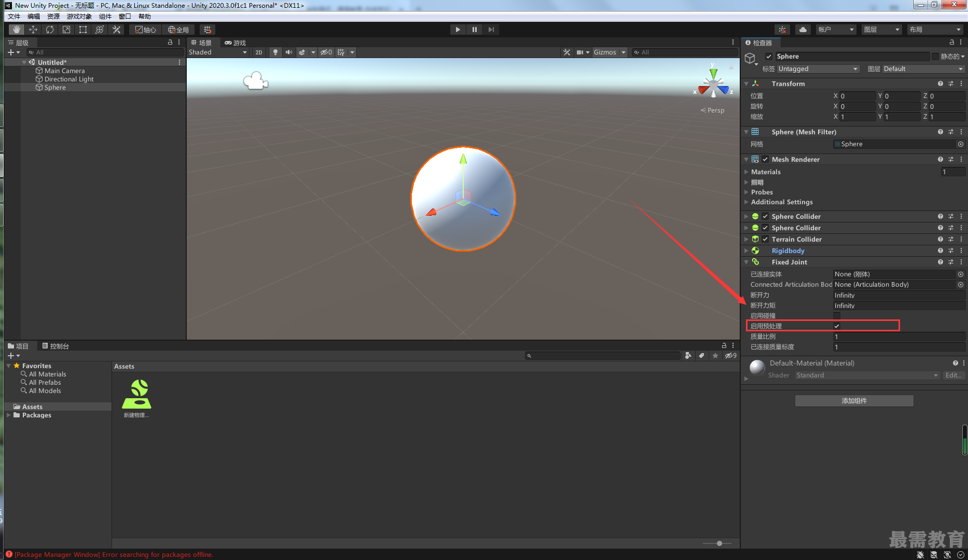Search assets by type icon
Screen dimensions: 968x560
[x=688, y=356]
